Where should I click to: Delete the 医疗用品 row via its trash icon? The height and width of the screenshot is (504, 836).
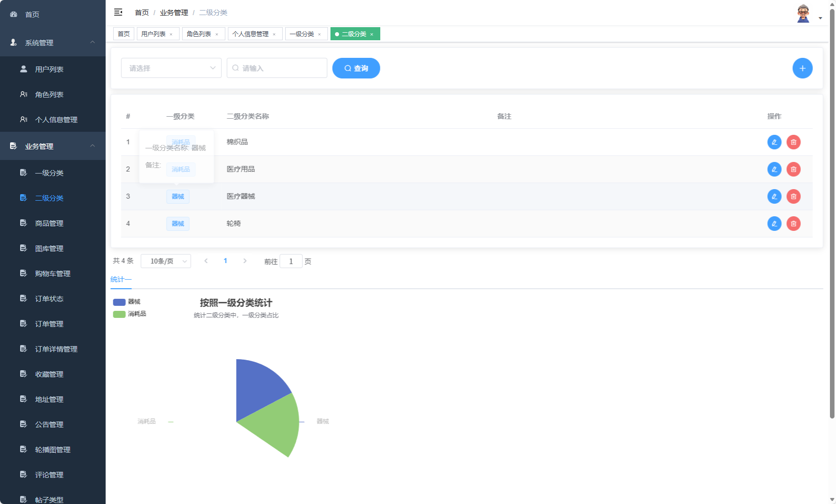[793, 169]
